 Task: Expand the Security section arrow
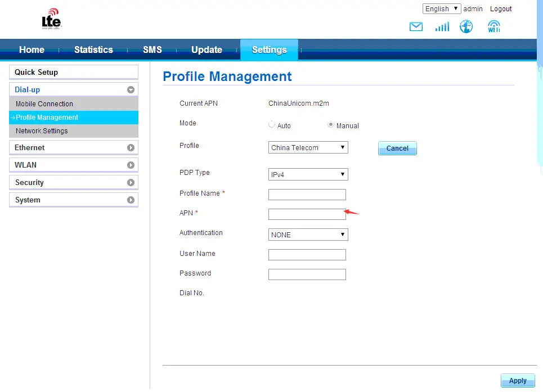131,182
